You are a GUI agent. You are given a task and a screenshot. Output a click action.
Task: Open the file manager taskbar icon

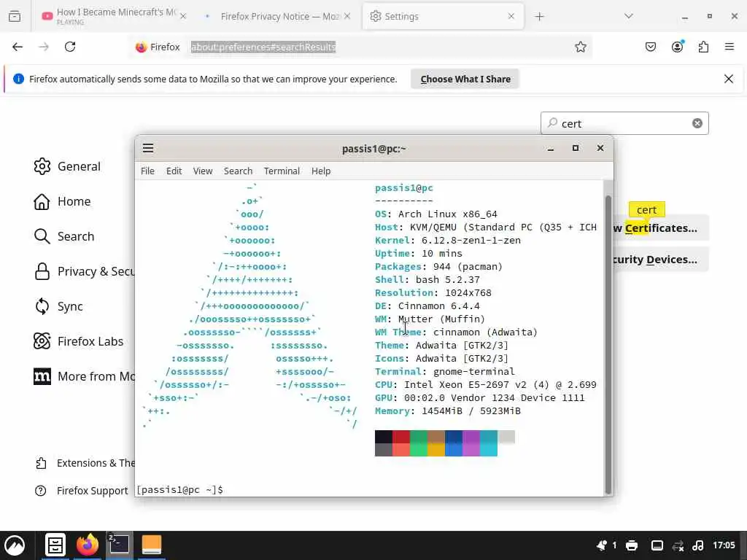55,545
